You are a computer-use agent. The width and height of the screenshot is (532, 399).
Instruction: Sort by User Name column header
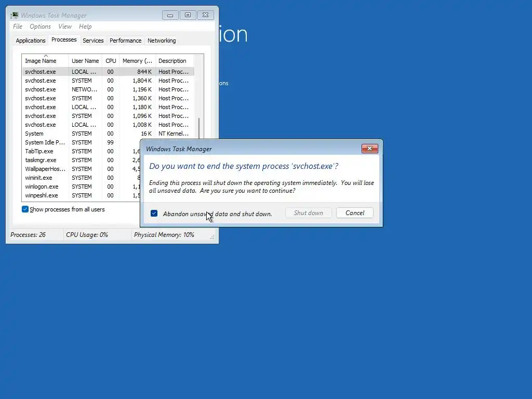85,61
